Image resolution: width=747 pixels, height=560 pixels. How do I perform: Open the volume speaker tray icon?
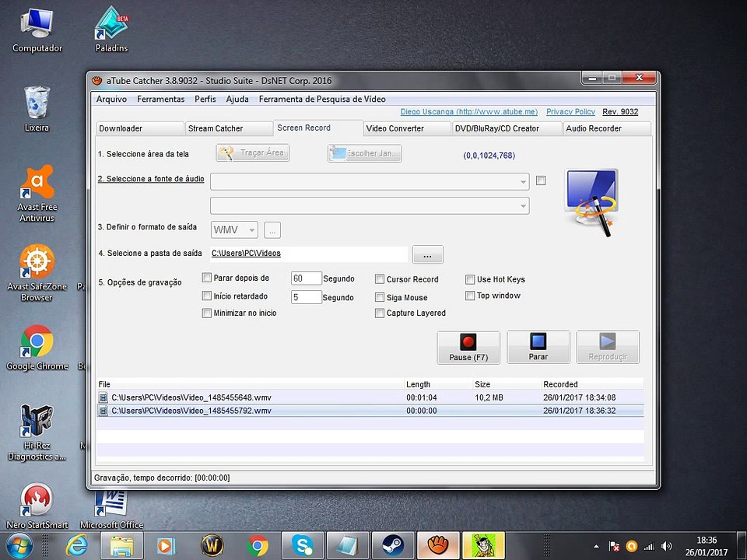point(667,547)
